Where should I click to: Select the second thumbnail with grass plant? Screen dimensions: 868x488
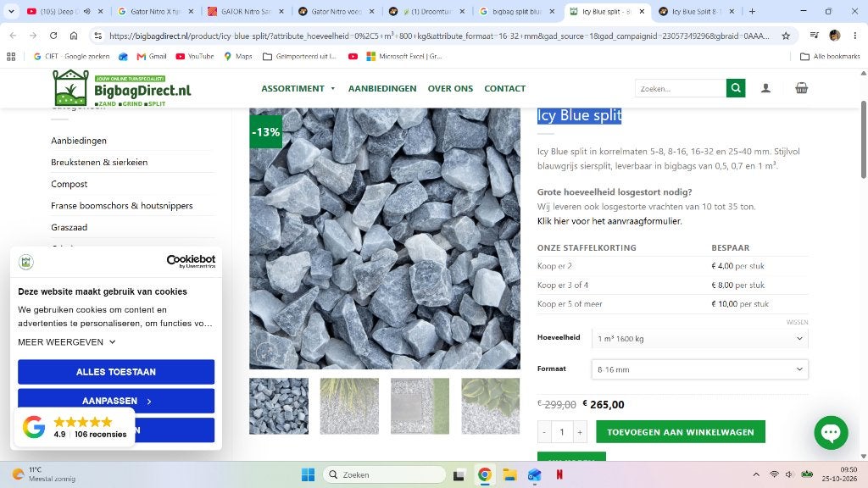[x=349, y=406]
